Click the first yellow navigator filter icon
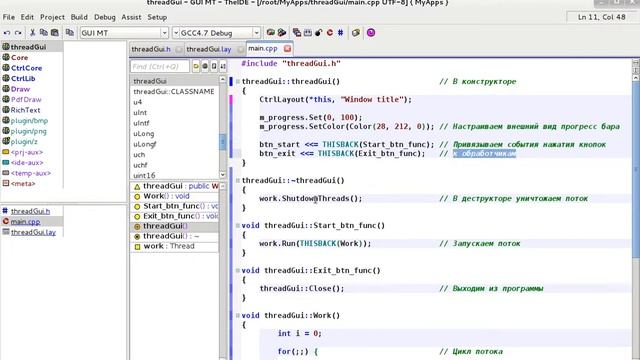 (x=196, y=66)
